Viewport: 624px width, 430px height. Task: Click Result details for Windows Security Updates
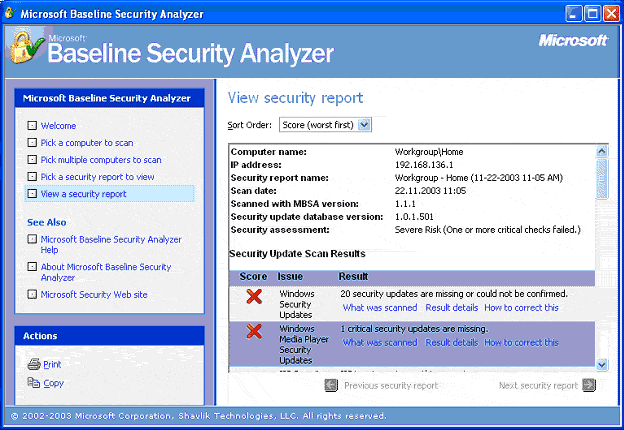coord(450,308)
